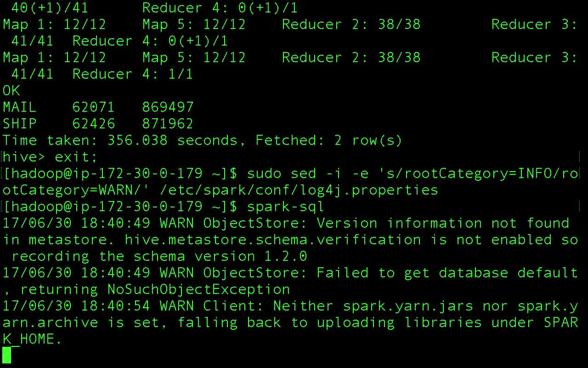Viewport: 588px width, 368px height.
Task: Click the value 62426
Action: click(x=93, y=124)
